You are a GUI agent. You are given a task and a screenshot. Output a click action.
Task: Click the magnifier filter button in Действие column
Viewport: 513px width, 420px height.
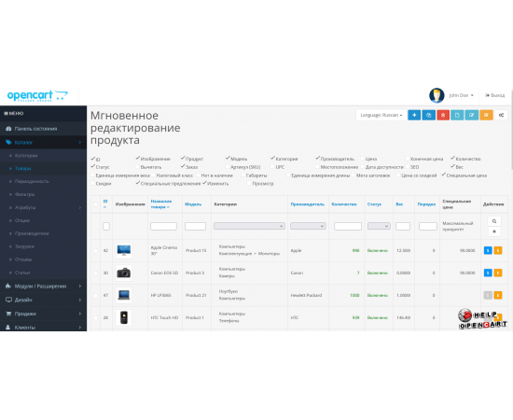[x=494, y=221]
